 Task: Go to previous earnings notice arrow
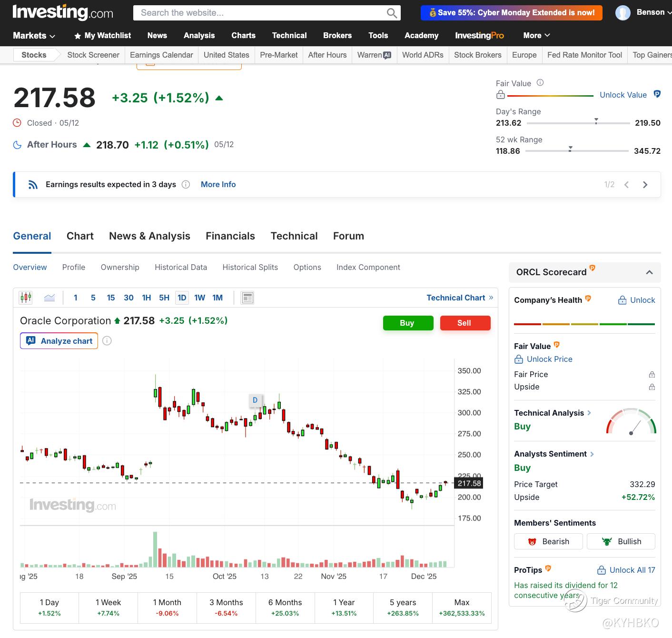coord(627,185)
